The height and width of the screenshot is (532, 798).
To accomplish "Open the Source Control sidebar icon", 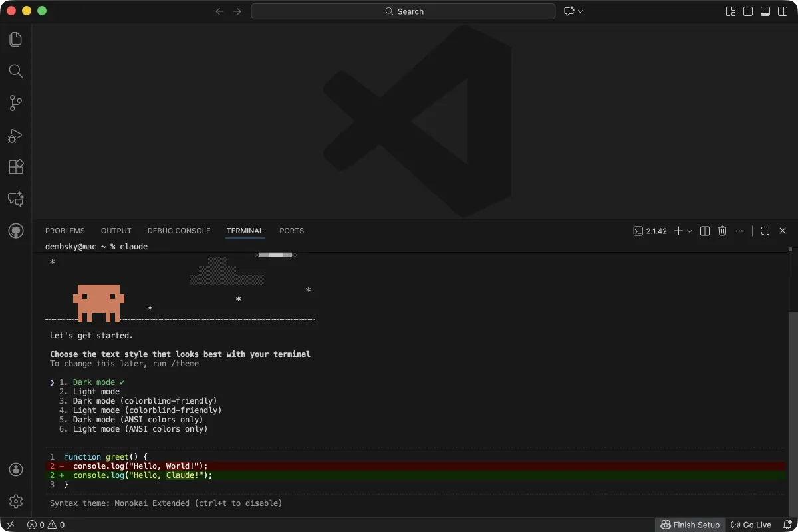I will 16,103.
